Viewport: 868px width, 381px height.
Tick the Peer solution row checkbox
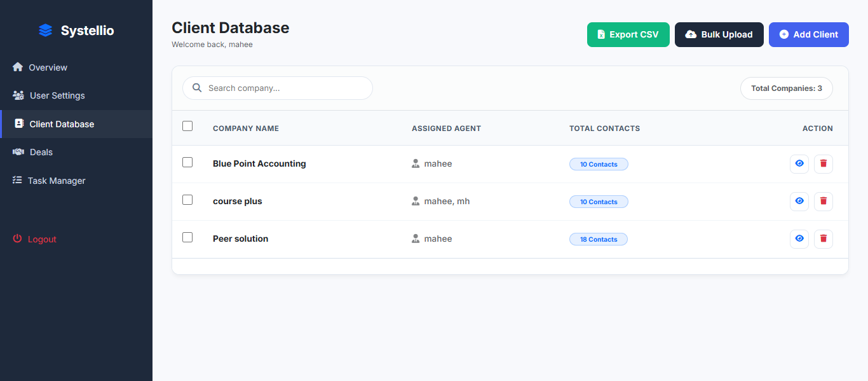tap(187, 237)
